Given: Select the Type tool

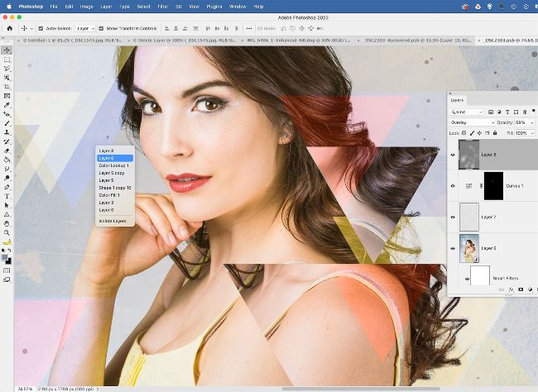Looking at the screenshot, I should click(7, 195).
